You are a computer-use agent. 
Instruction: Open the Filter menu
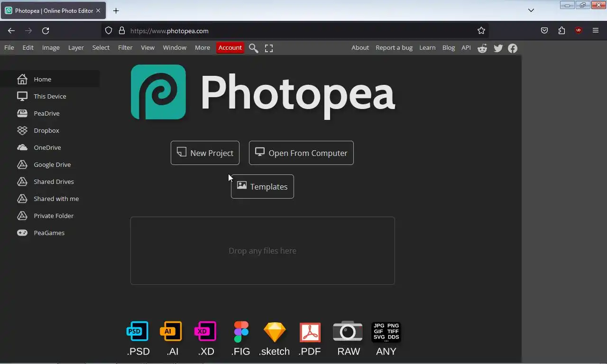point(125,47)
